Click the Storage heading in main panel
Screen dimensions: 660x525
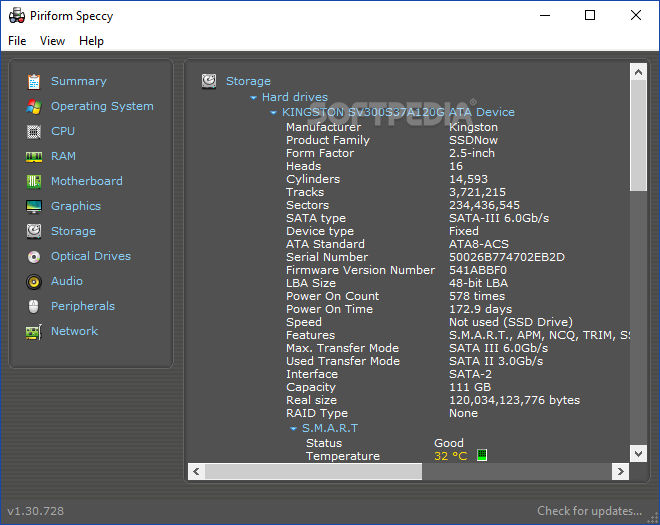point(248,81)
